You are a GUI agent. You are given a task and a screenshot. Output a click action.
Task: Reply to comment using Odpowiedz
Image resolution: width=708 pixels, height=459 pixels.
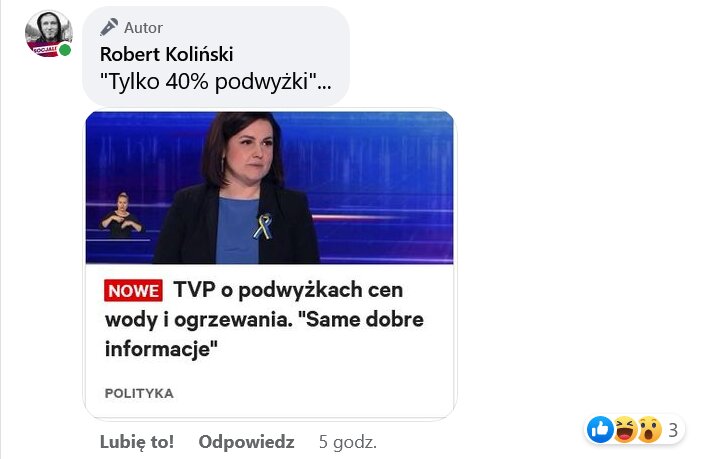(246, 442)
